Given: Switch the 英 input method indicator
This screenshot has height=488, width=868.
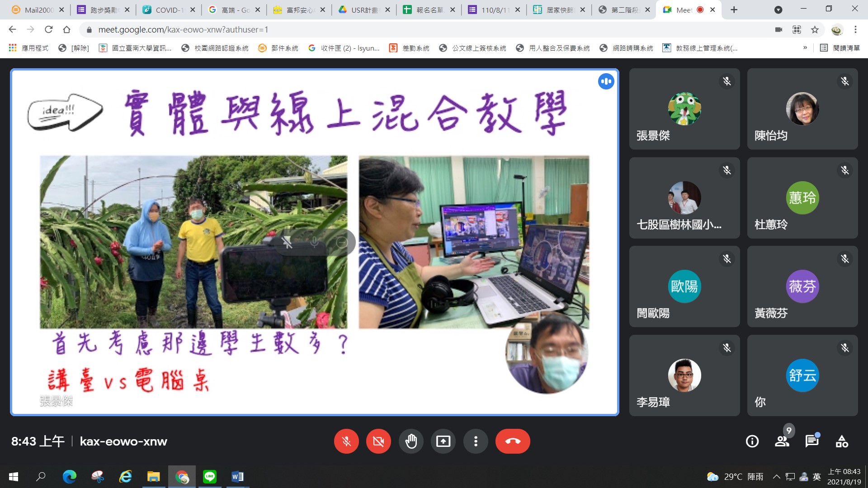Looking at the screenshot, I should (817, 477).
